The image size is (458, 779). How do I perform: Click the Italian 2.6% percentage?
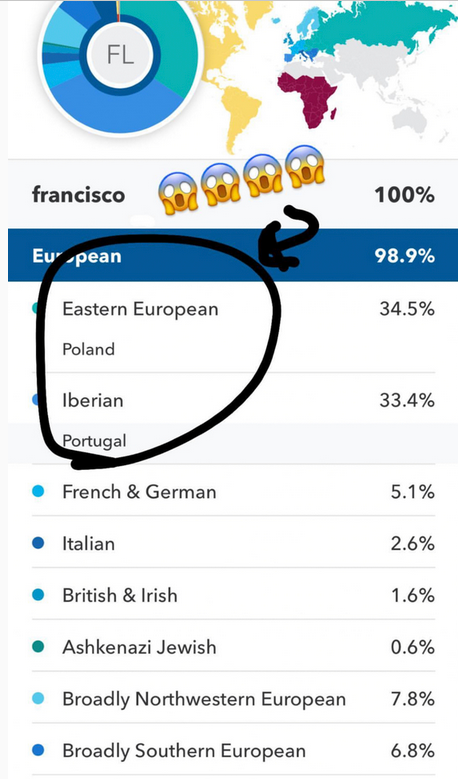pyautogui.click(x=412, y=544)
